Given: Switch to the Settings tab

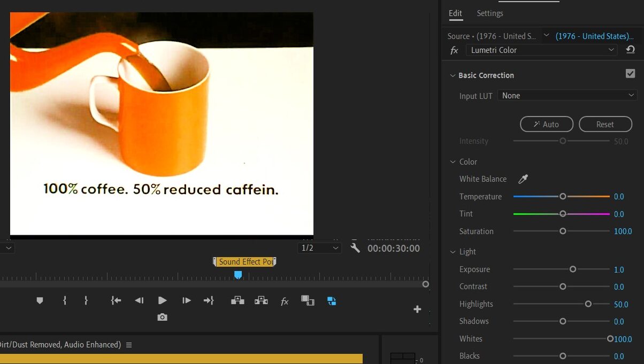Looking at the screenshot, I should coord(490,13).
